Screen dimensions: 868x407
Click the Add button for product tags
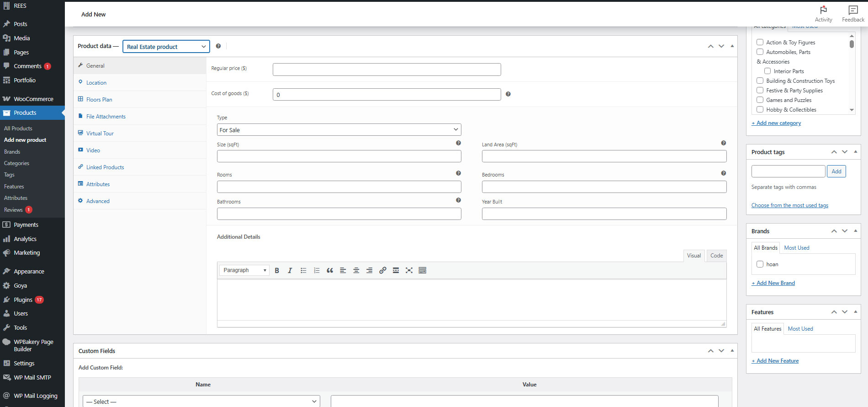[836, 171]
